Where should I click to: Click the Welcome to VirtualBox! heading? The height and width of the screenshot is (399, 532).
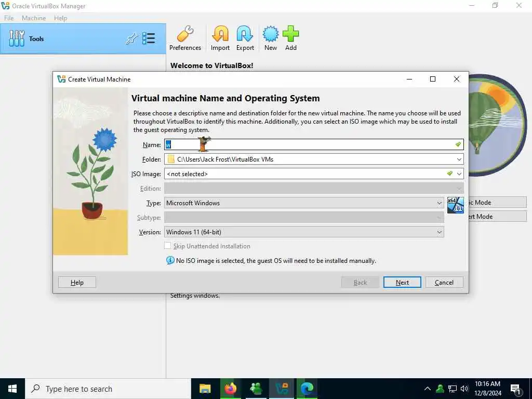(x=212, y=65)
